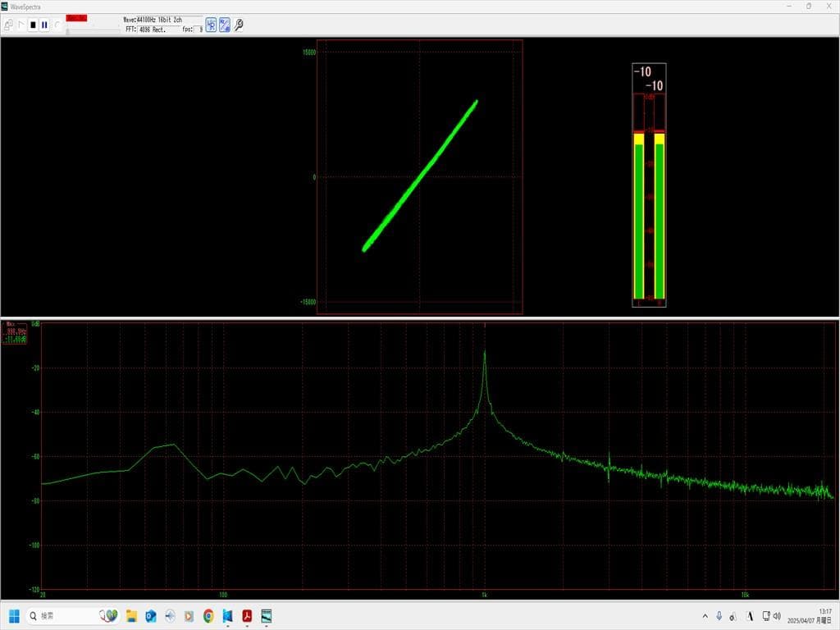
Task: Pause the spectrum measurement
Action: (x=44, y=25)
